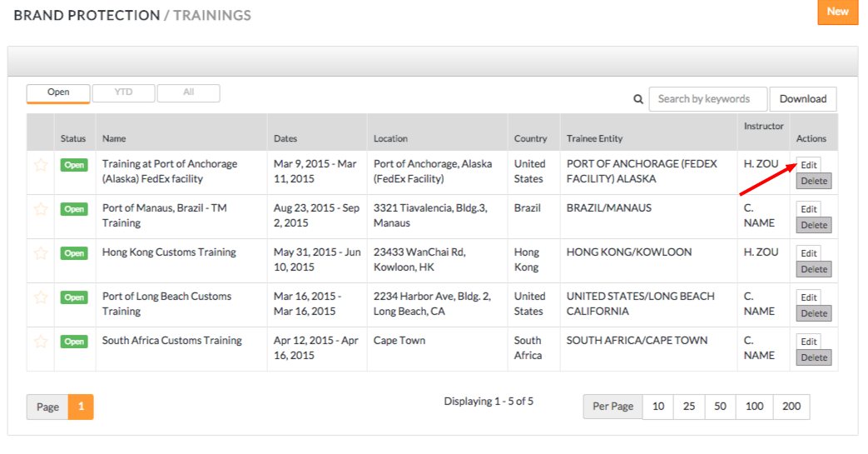
Task: Star the Port of Manaus training row
Action: pyautogui.click(x=41, y=209)
